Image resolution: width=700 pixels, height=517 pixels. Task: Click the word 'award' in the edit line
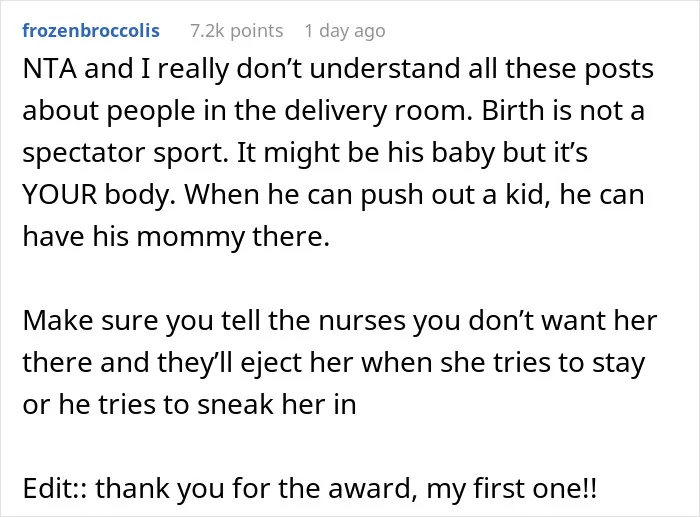pyautogui.click(x=369, y=488)
